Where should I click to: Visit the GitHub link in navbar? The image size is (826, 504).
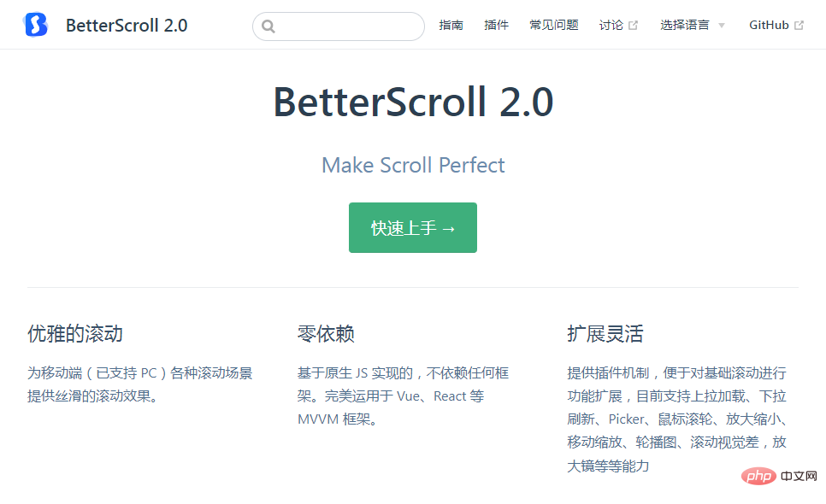point(769,26)
